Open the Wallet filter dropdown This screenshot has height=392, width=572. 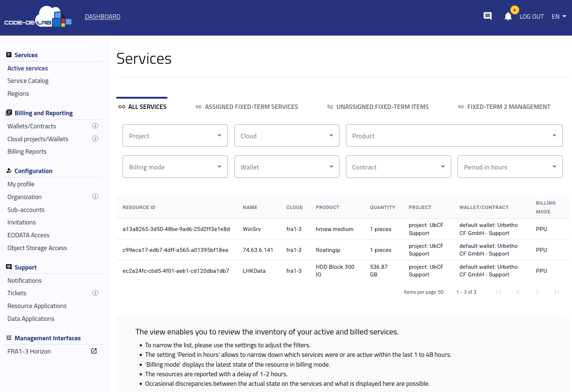tap(287, 167)
